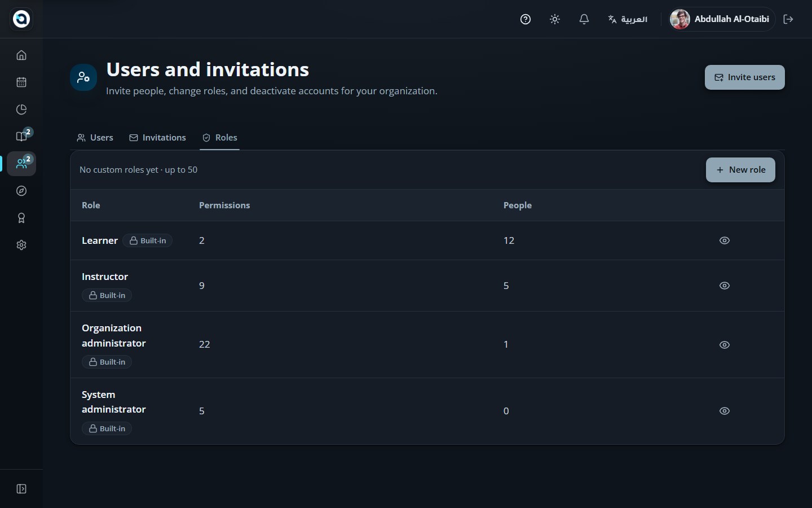Click the user settings icon beside the heading

tap(83, 77)
